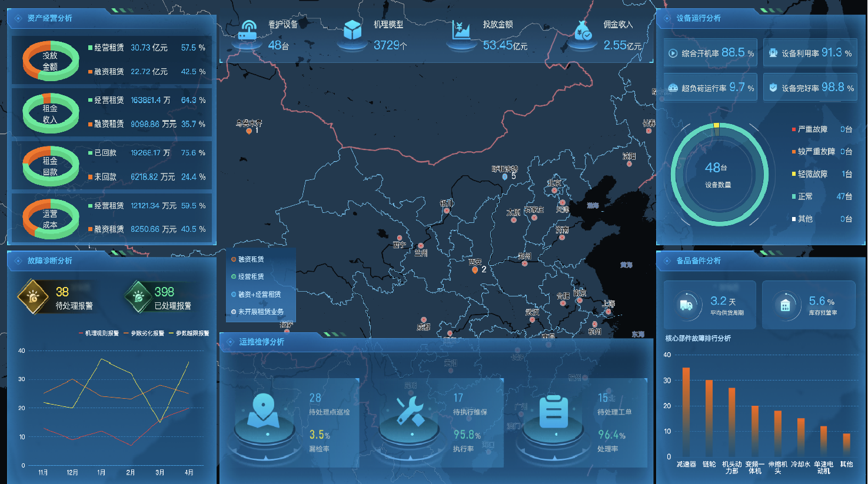Select the 待处理点巡检 map pin icon

(263, 410)
